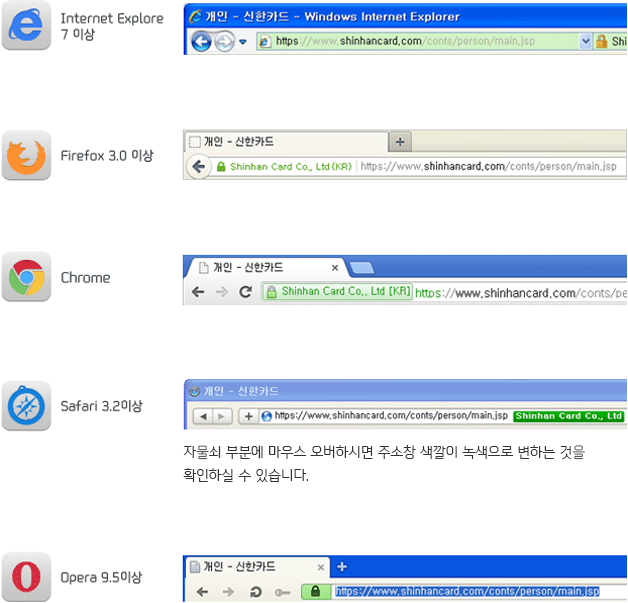The width and height of the screenshot is (628, 603).
Task: Click the Firefox browser icon
Action: coord(26,155)
